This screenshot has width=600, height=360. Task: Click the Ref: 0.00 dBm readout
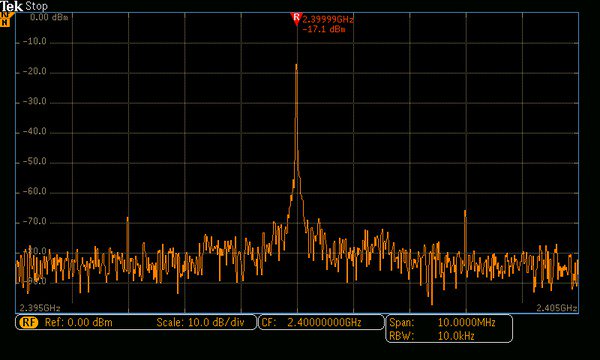click(78, 323)
